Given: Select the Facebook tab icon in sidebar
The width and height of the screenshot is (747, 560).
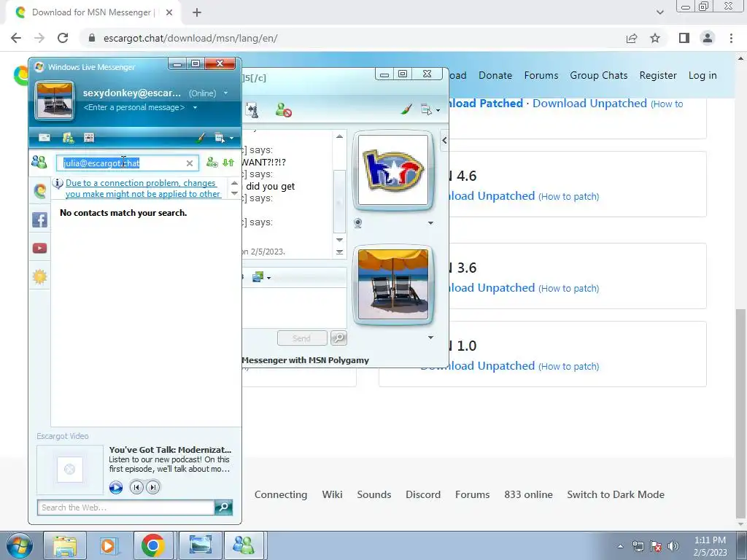Looking at the screenshot, I should (x=40, y=219).
